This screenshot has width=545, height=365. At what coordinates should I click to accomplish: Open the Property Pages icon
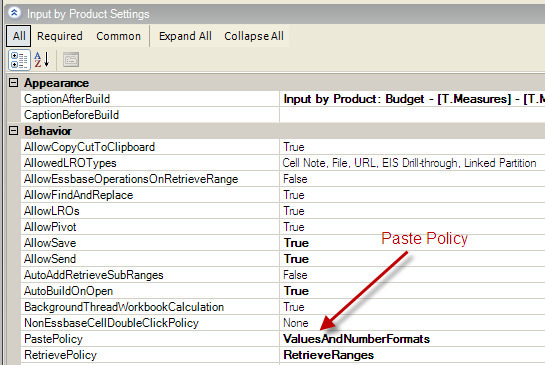click(x=71, y=60)
